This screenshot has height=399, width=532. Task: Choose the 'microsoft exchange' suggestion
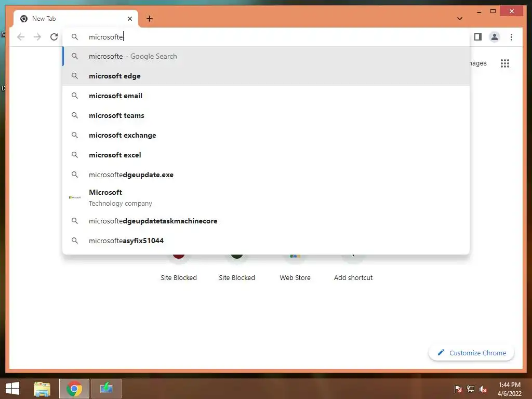coord(266,135)
